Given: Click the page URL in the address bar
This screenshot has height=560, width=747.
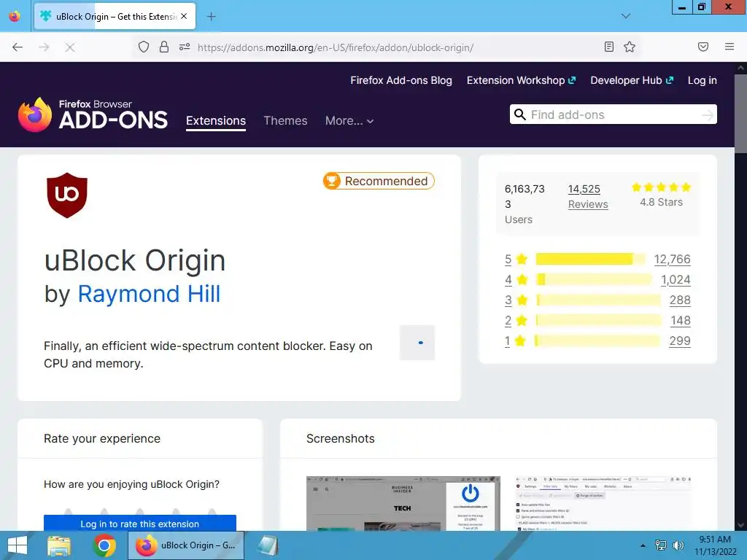Looking at the screenshot, I should click(x=336, y=47).
